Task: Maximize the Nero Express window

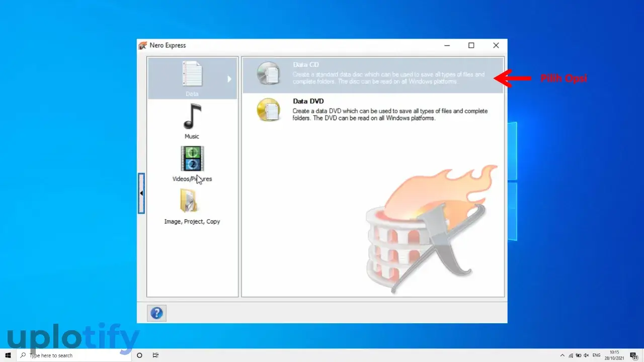Action: click(x=471, y=45)
